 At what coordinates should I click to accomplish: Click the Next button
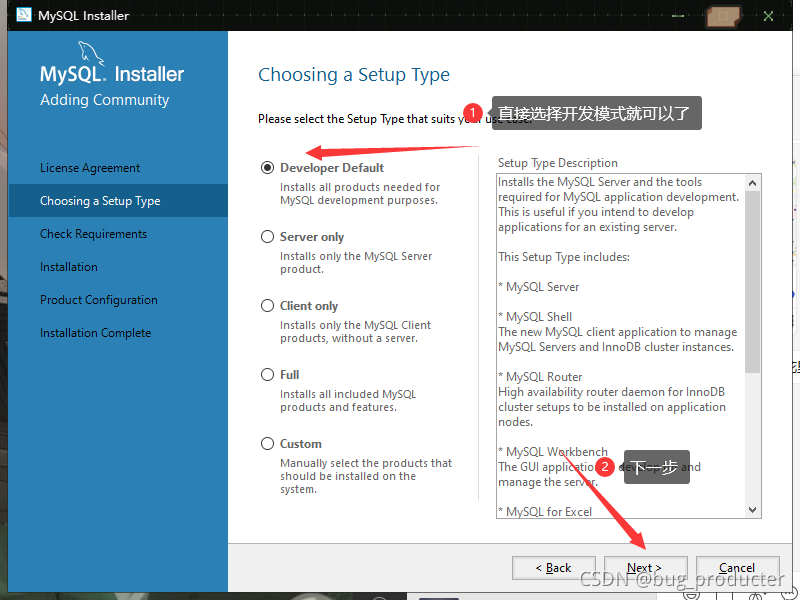[645, 568]
